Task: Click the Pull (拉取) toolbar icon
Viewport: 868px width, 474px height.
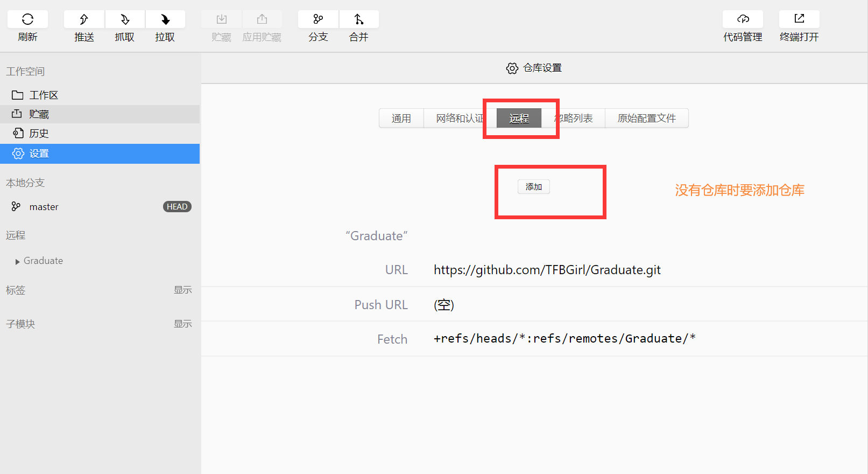Action: click(165, 19)
